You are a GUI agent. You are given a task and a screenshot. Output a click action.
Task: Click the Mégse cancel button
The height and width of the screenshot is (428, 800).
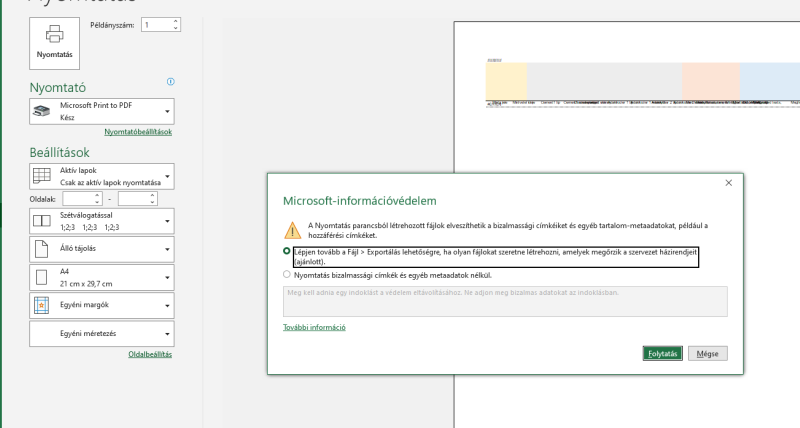[x=708, y=354]
